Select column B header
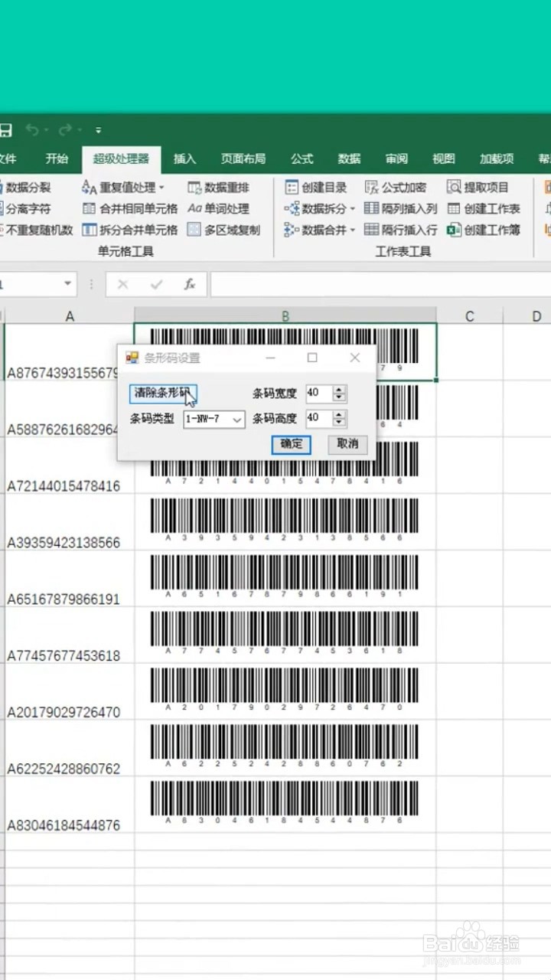The width and height of the screenshot is (551, 980). tap(285, 315)
